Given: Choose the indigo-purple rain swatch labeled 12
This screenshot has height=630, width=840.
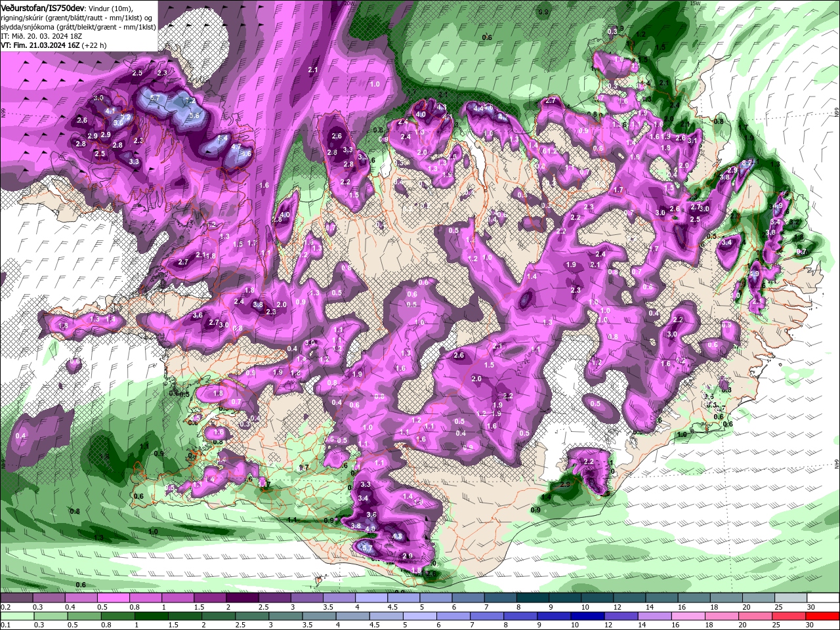Looking at the screenshot, I should [x=621, y=617].
